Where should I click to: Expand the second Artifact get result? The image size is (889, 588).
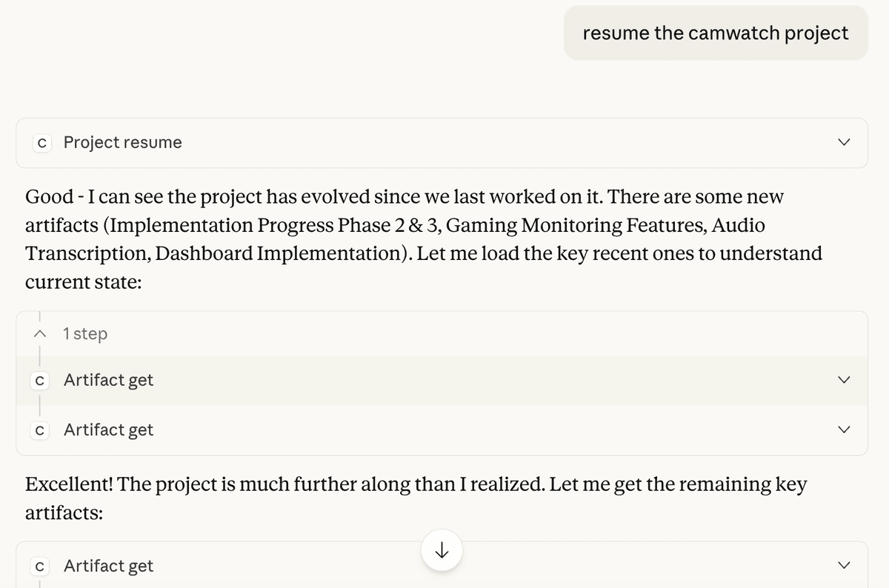[844, 430]
